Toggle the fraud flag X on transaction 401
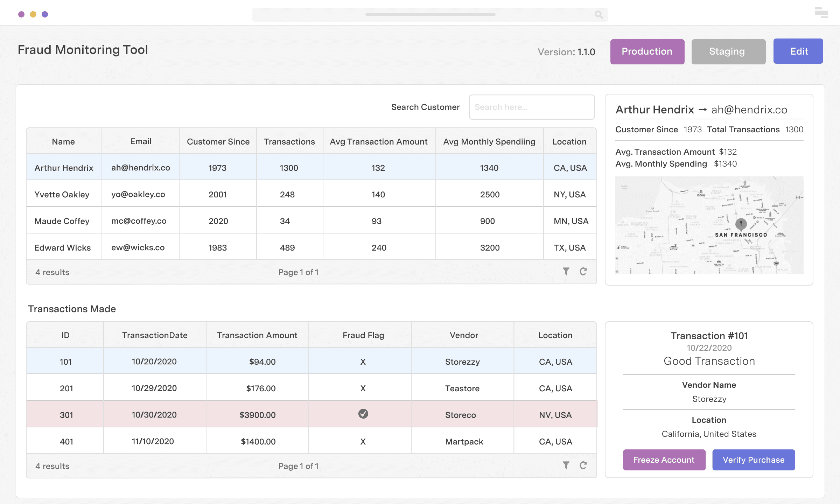This screenshot has width=840, height=504. coord(363,441)
